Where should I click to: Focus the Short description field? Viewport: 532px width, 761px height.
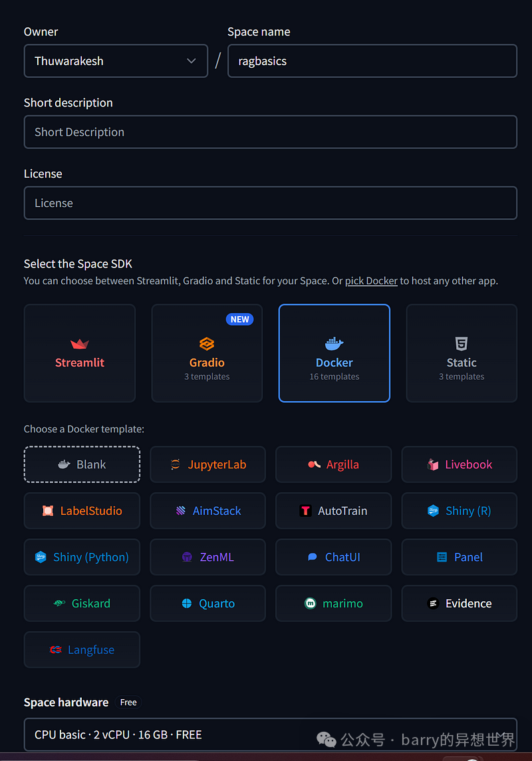coord(270,132)
